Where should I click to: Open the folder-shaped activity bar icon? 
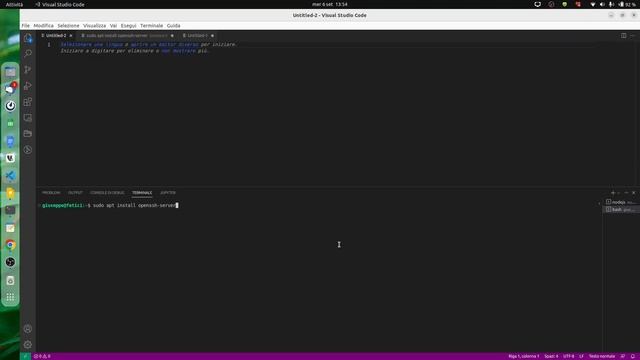tap(28, 134)
